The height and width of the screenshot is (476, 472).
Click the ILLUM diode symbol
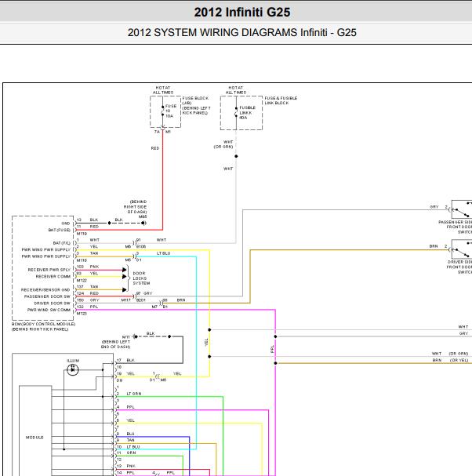click(73, 369)
